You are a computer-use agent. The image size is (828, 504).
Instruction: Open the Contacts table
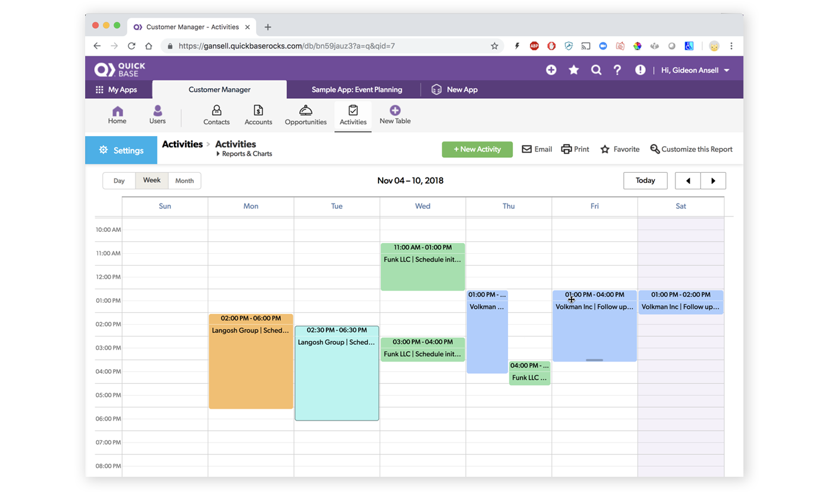coord(216,116)
